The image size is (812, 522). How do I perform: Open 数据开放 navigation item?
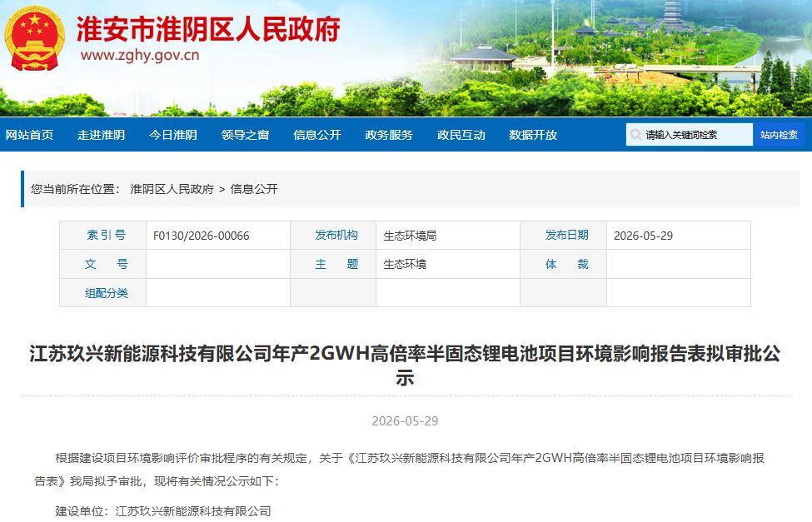[533, 135]
